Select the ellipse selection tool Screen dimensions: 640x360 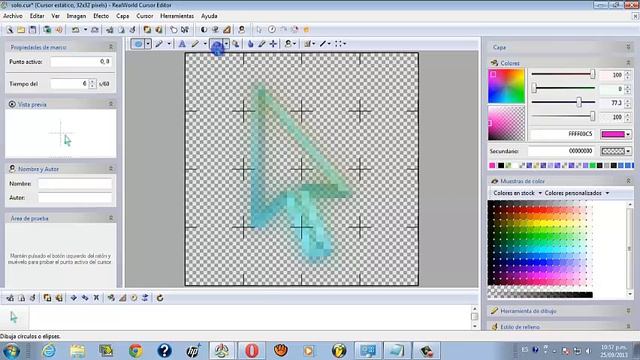coord(138,44)
